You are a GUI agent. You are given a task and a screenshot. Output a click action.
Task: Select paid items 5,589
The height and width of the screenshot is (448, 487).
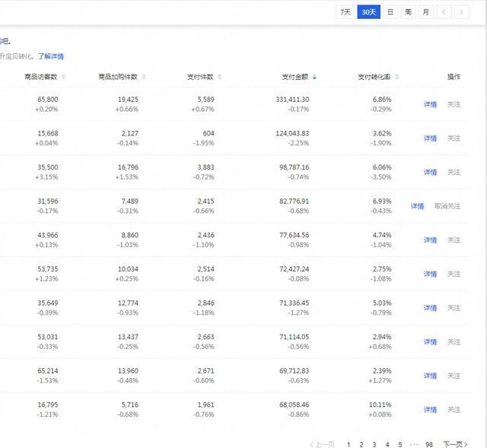206,100
